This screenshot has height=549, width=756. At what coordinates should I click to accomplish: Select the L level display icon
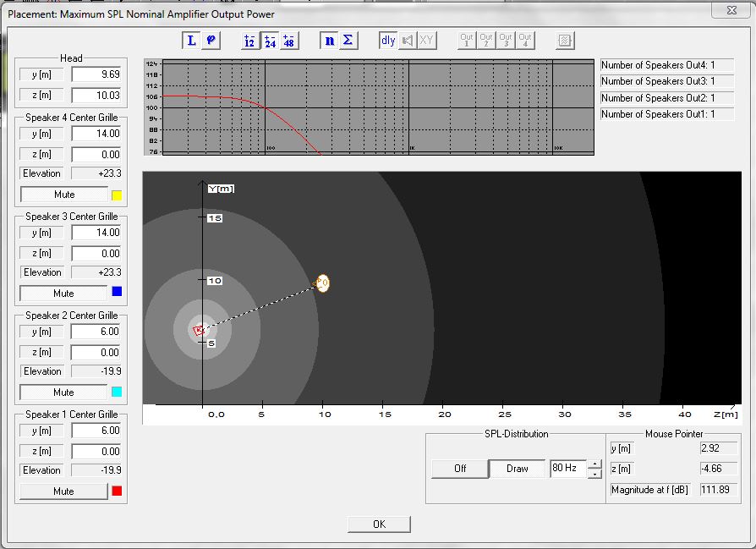191,41
